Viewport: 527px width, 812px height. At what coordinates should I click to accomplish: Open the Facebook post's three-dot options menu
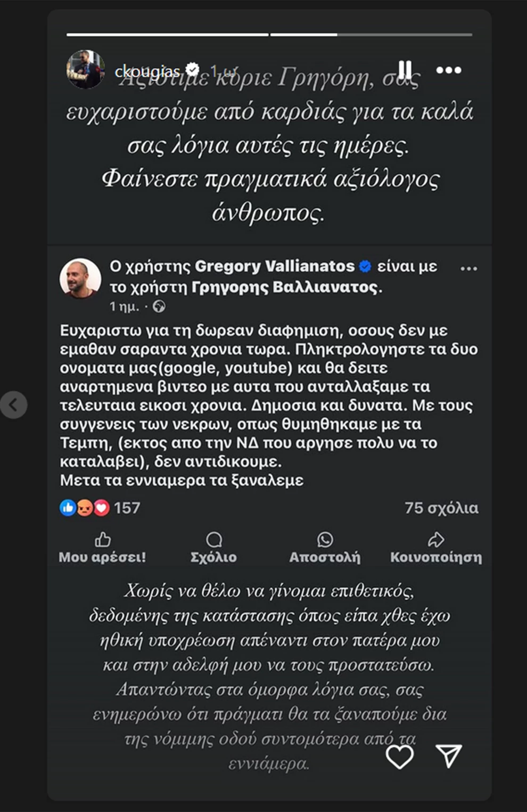tap(468, 269)
